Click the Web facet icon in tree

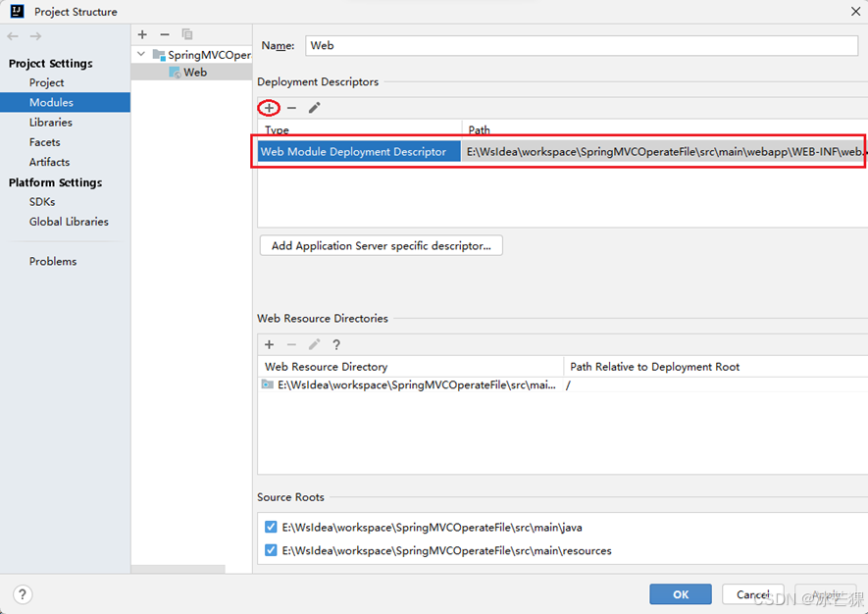(175, 72)
